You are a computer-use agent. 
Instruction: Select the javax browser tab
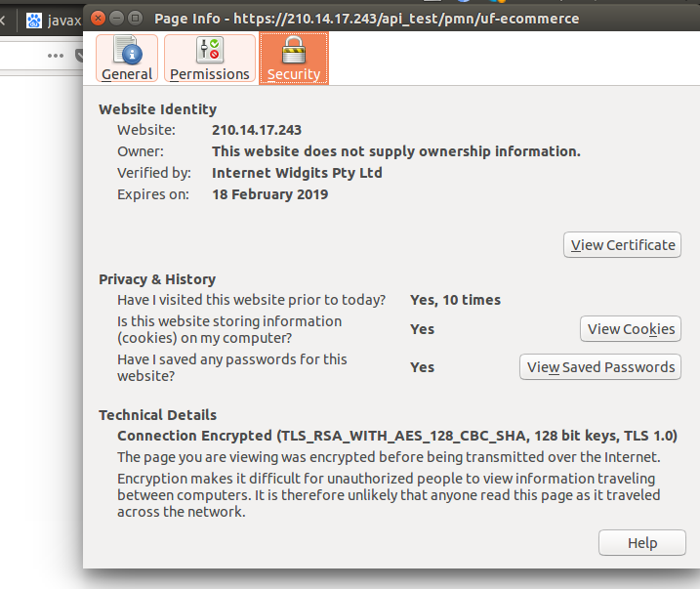pyautogui.click(x=53, y=21)
